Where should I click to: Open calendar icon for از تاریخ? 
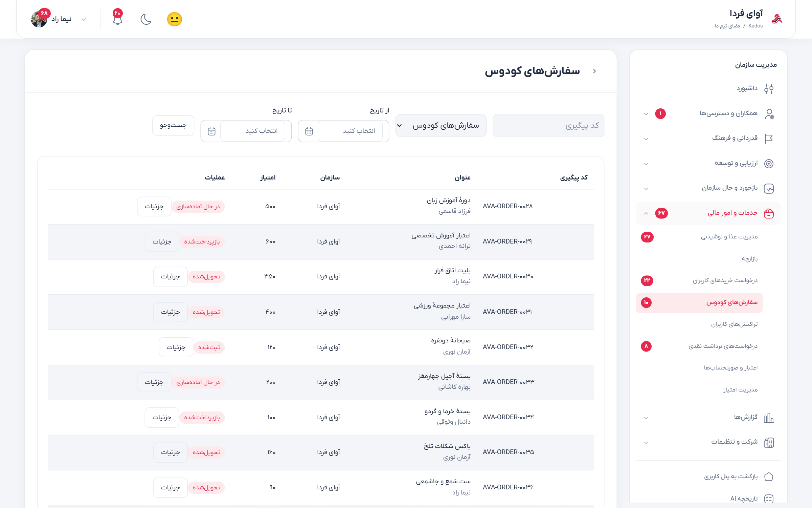309,131
